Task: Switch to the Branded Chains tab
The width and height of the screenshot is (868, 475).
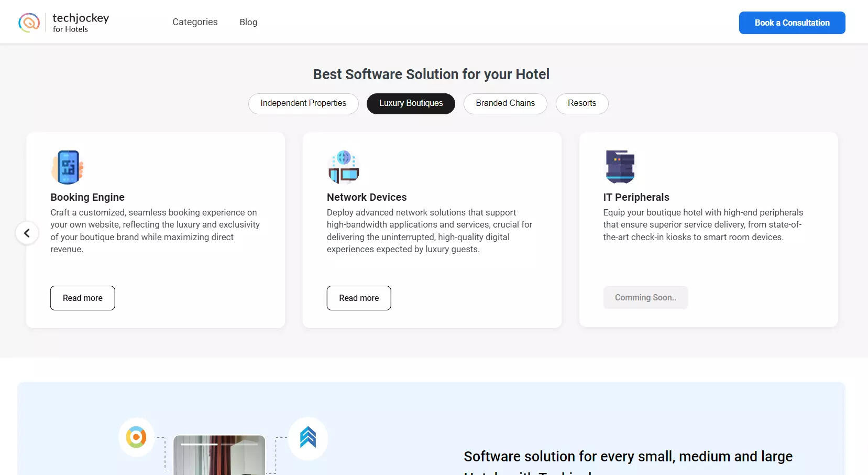Action: [x=505, y=103]
